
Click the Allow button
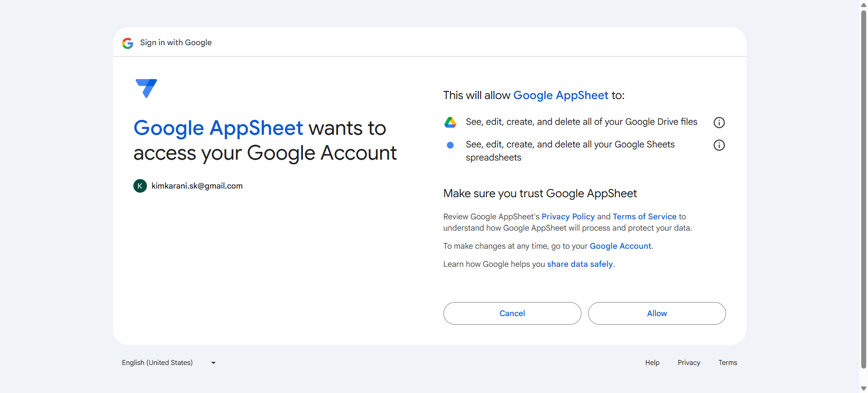pos(656,313)
